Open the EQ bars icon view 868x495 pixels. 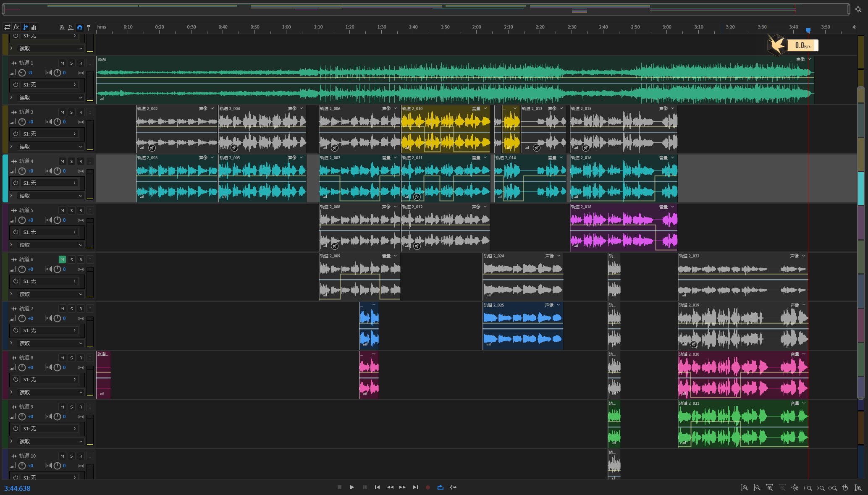point(34,27)
